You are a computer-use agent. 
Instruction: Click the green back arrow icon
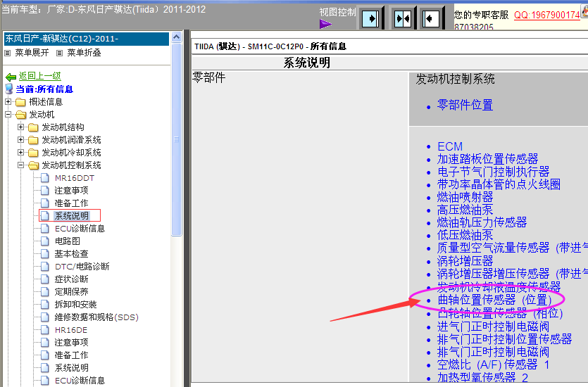tap(11, 77)
